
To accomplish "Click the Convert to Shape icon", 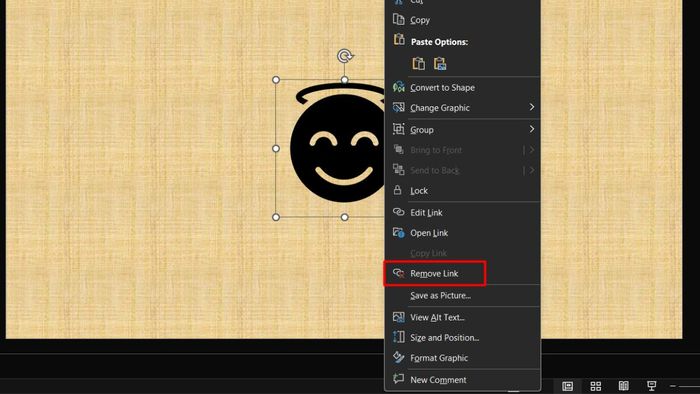I will point(398,87).
